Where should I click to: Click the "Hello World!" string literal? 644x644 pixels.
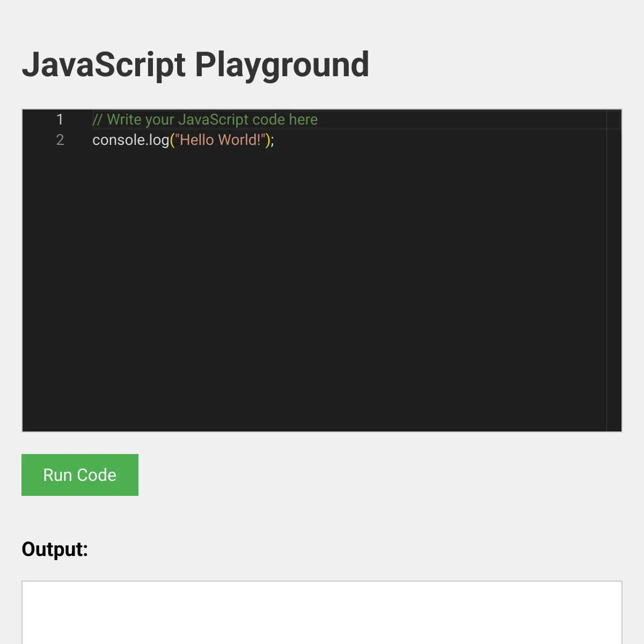click(x=221, y=140)
